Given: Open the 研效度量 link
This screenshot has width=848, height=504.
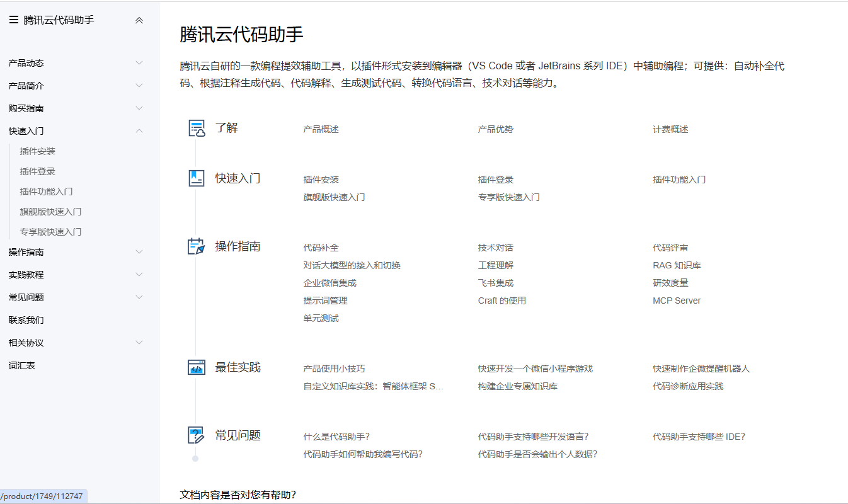Looking at the screenshot, I should (670, 283).
